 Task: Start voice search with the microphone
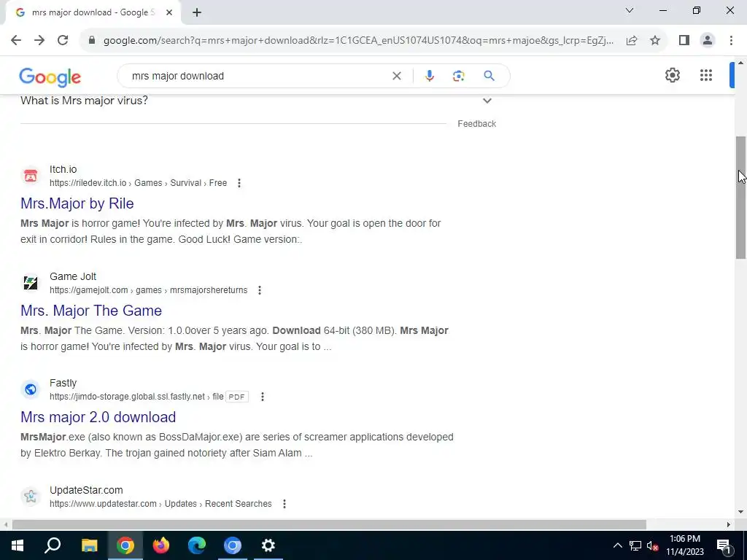tap(429, 76)
